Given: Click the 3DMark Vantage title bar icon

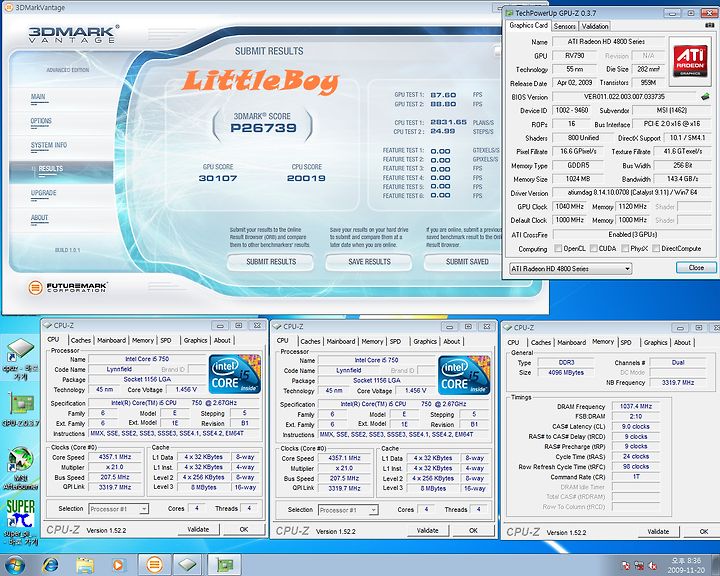Looking at the screenshot, I should pyautogui.click(x=8, y=7).
